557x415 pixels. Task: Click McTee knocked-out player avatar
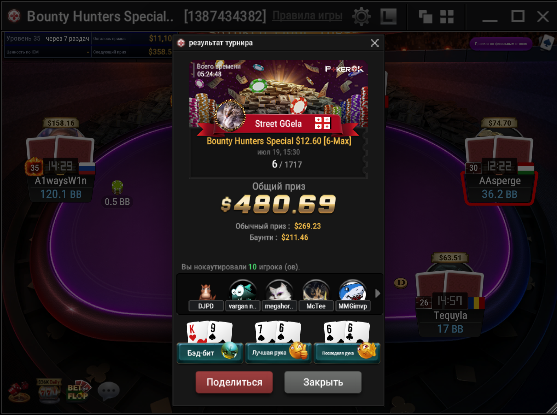316,291
